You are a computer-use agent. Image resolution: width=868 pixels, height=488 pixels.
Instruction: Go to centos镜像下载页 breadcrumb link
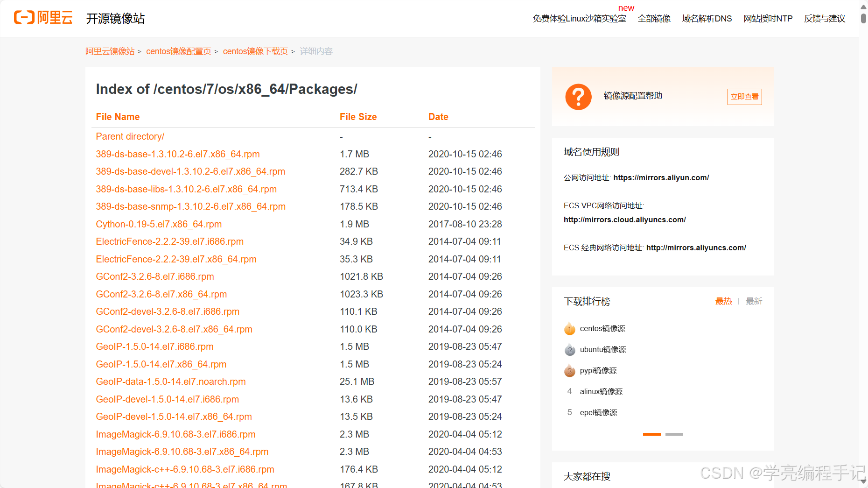(x=255, y=51)
